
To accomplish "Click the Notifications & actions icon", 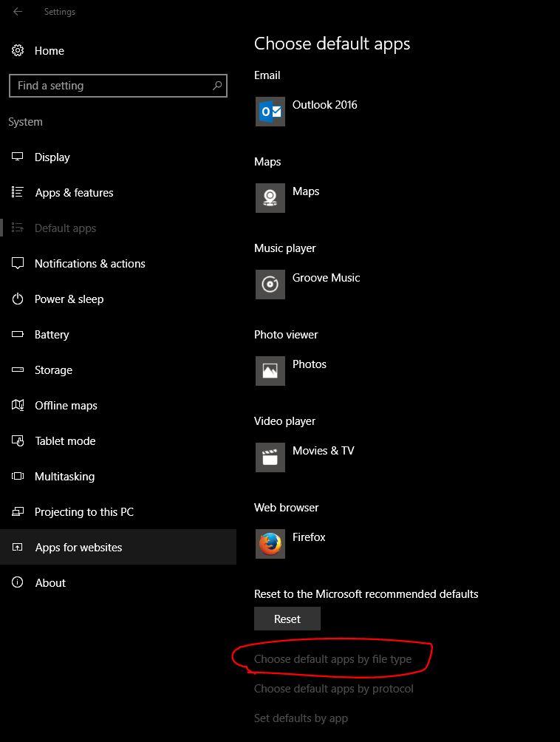I will [18, 263].
